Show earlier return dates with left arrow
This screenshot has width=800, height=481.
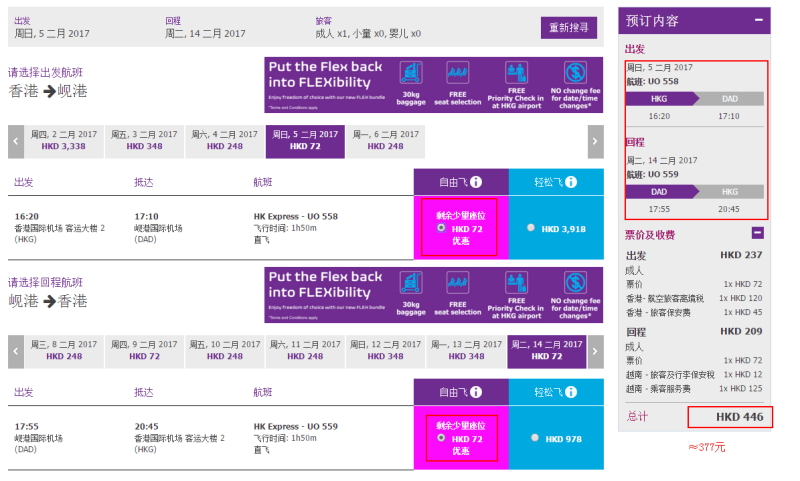click(x=16, y=351)
